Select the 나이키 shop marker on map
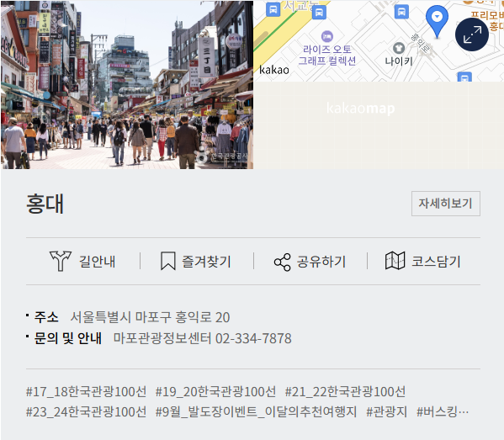This screenshot has height=440, width=504. (x=399, y=49)
